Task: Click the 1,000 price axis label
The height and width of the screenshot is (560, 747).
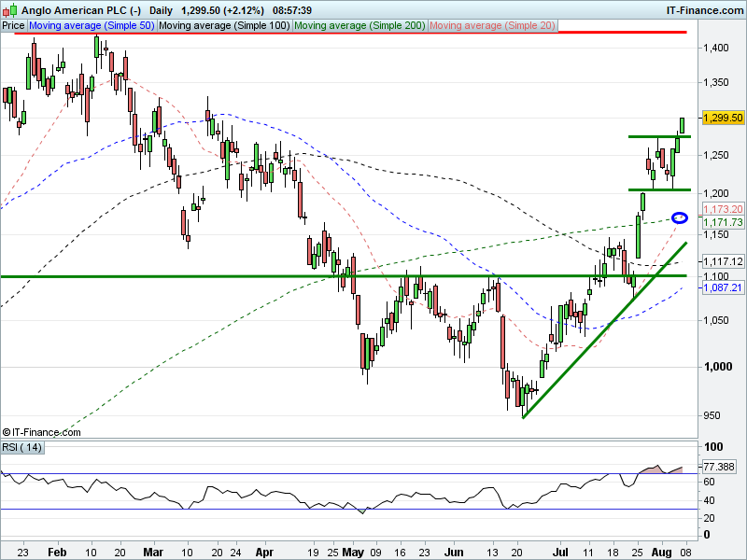Action: pos(718,367)
